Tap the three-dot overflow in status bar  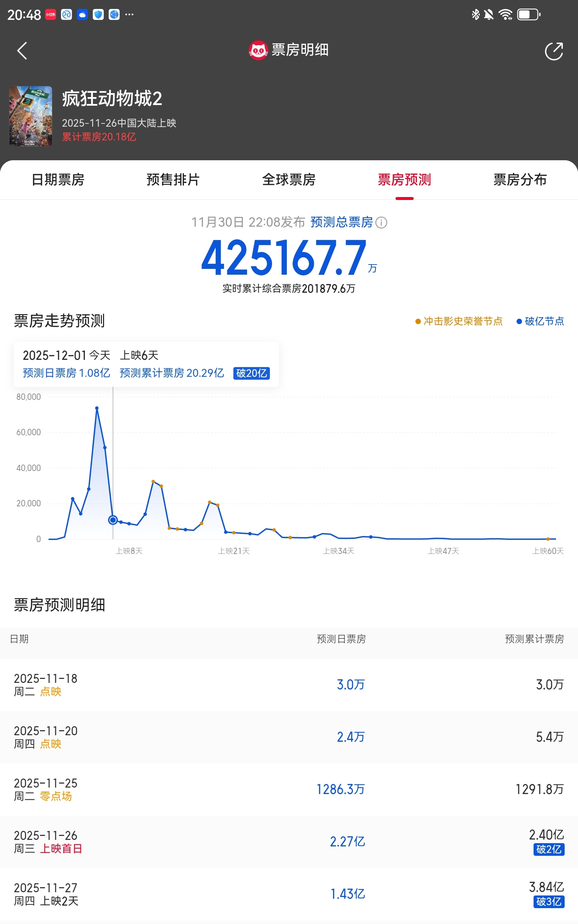click(130, 14)
